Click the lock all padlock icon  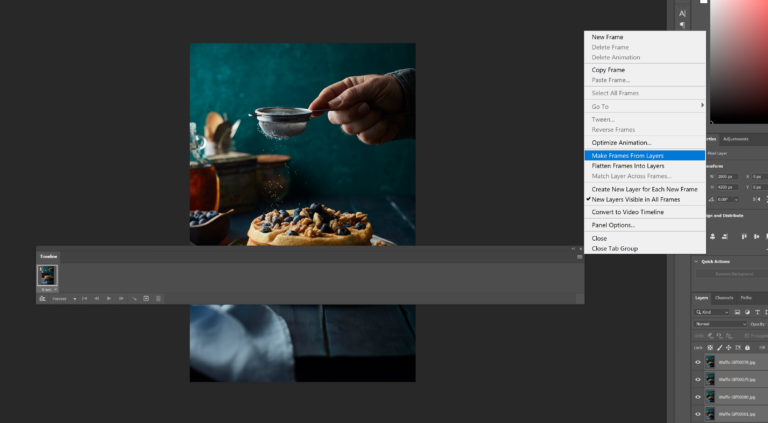click(747, 348)
